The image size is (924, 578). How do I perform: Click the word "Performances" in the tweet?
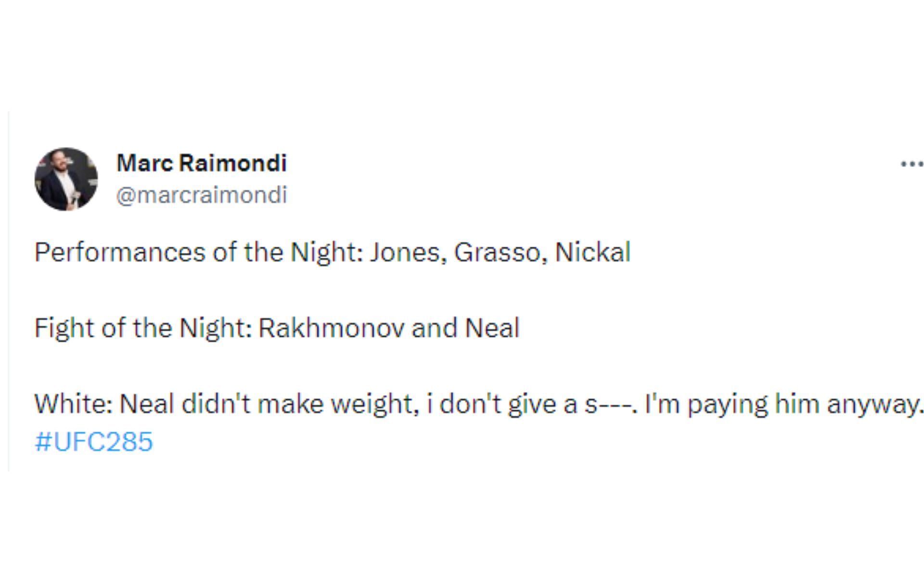pyautogui.click(x=120, y=252)
